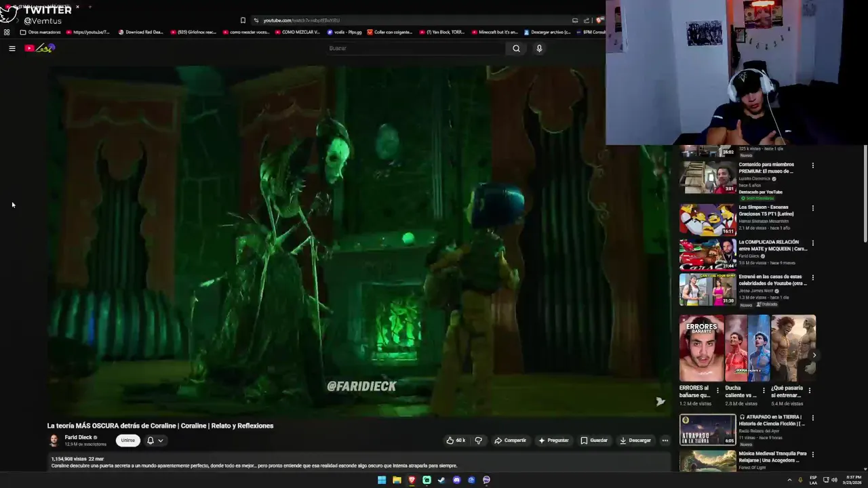This screenshot has width=868, height=488.
Task: Click the video title about Coraline
Action: [160, 426]
